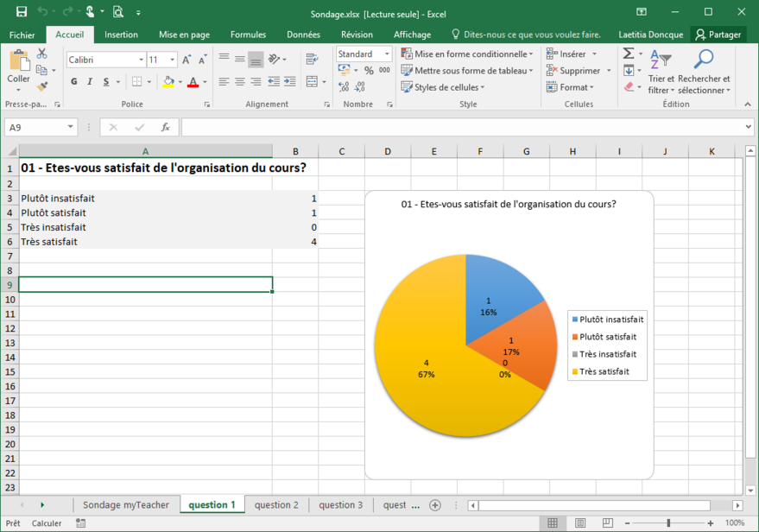The width and height of the screenshot is (759, 532).
Task: Open the Insertion ribbon tab
Action: (x=121, y=35)
